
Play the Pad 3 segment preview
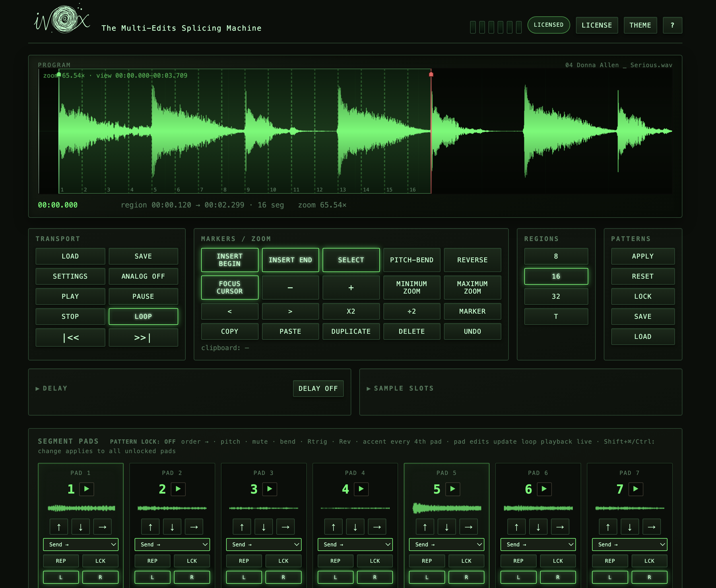[x=269, y=489]
